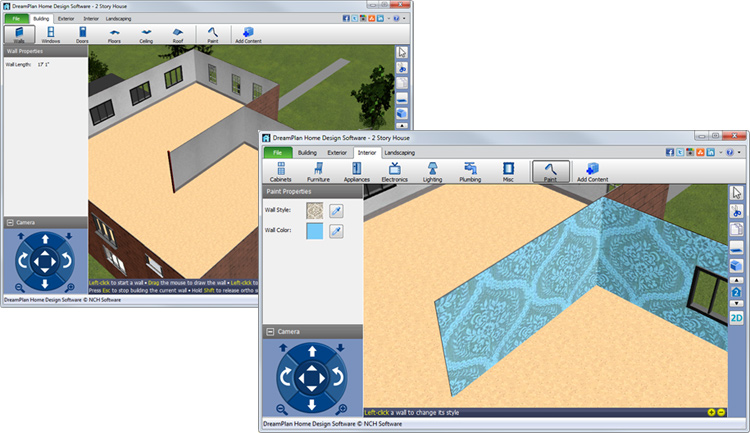Screen dimensions: 750x433
Task: Pick wall color eyedropper in Paint Properties
Action: click(x=336, y=231)
